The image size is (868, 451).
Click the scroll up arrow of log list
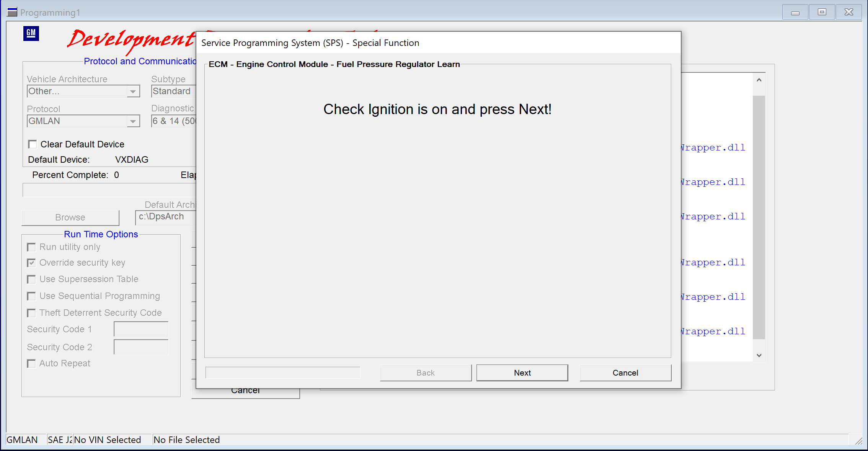759,80
